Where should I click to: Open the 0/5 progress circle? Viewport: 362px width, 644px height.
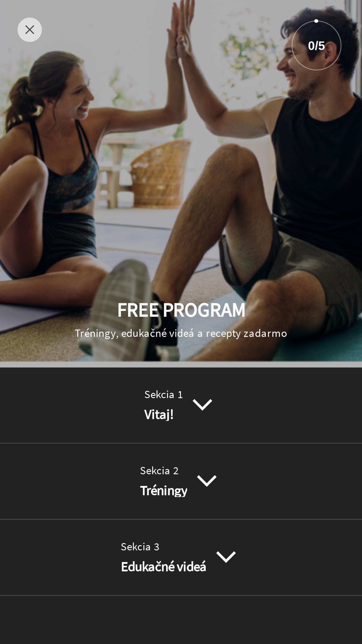316,45
